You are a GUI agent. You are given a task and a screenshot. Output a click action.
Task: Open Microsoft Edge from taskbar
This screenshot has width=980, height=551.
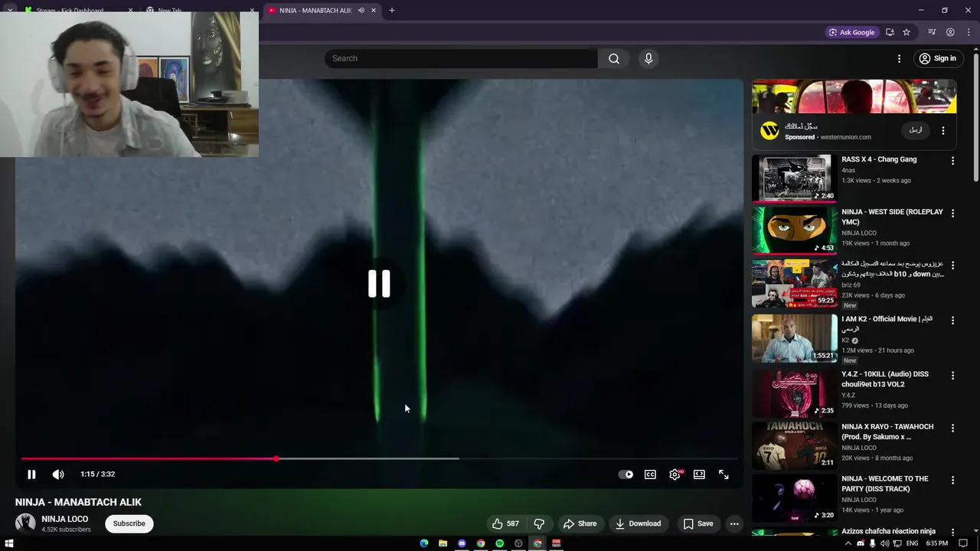(424, 543)
